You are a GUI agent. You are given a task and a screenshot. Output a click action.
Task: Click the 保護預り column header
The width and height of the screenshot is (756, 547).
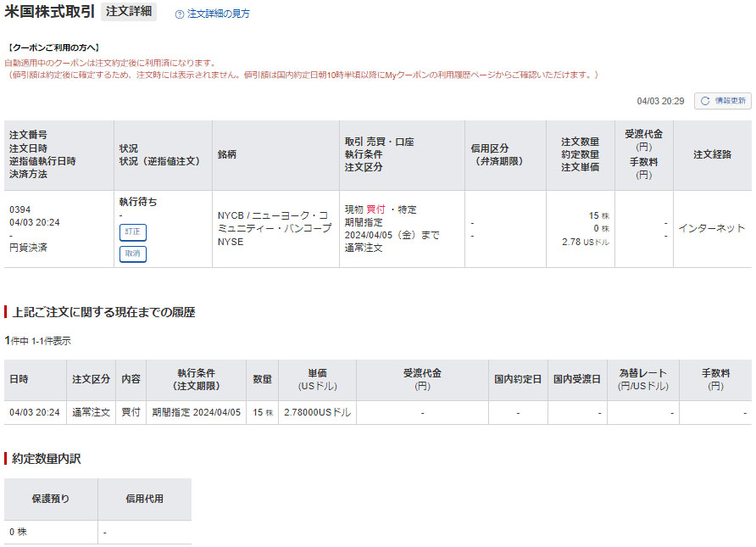(x=50, y=499)
